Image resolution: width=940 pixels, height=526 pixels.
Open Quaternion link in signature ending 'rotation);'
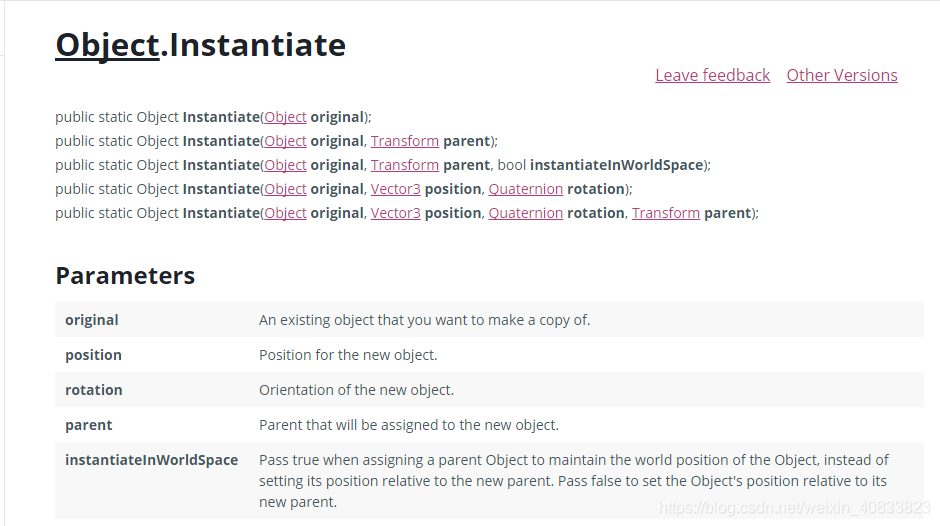pyautogui.click(x=526, y=189)
